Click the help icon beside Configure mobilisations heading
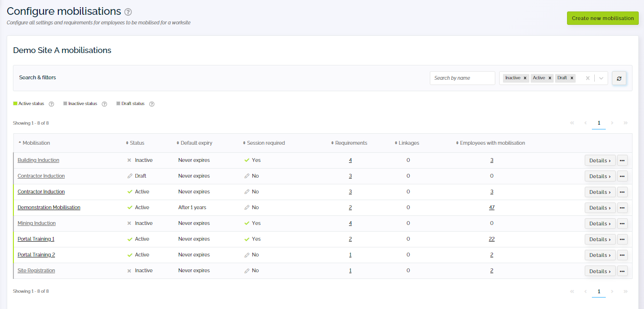Image resolution: width=644 pixels, height=309 pixels. coord(128,12)
